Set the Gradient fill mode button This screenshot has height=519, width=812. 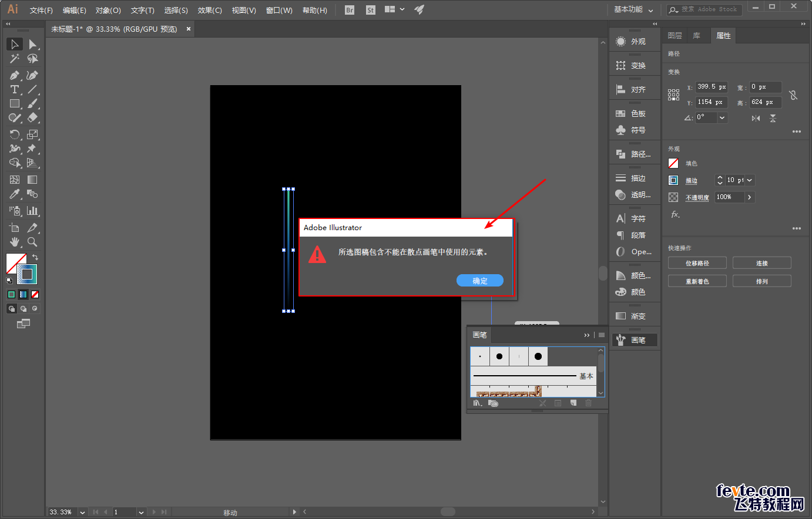click(x=24, y=294)
